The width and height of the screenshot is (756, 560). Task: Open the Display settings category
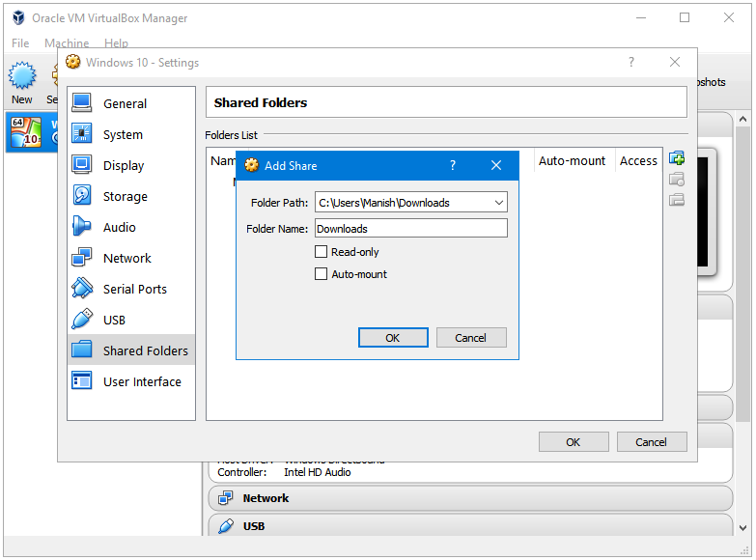point(123,165)
